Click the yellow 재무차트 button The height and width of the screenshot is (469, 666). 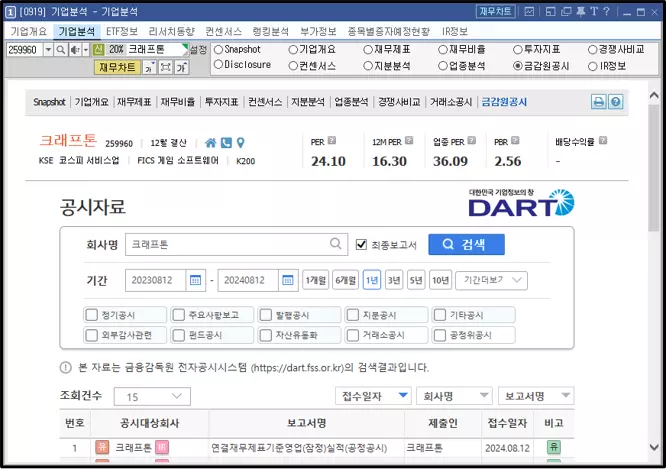[117, 67]
